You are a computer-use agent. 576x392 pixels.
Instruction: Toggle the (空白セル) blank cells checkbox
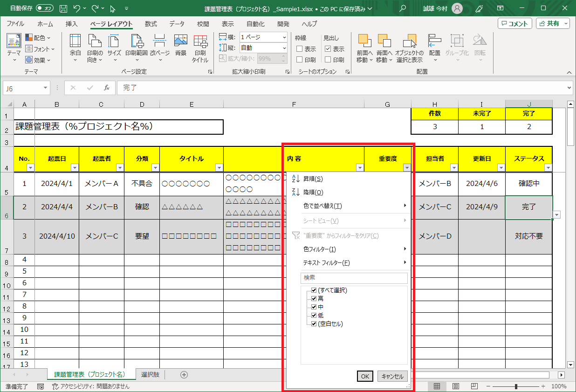(x=314, y=324)
